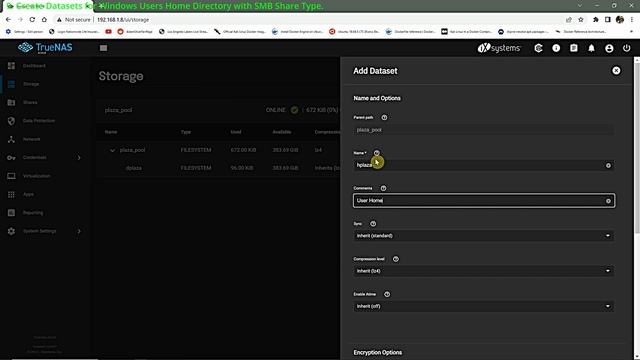Click the Type column header

[186, 132]
